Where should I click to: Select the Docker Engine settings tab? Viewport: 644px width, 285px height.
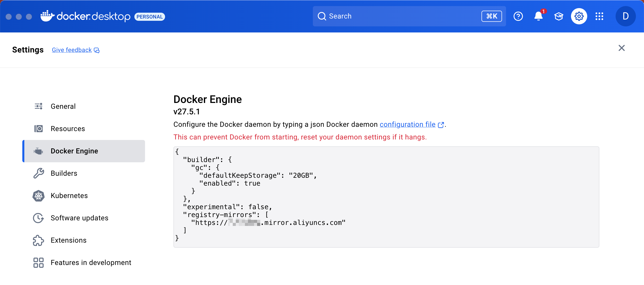(x=84, y=151)
